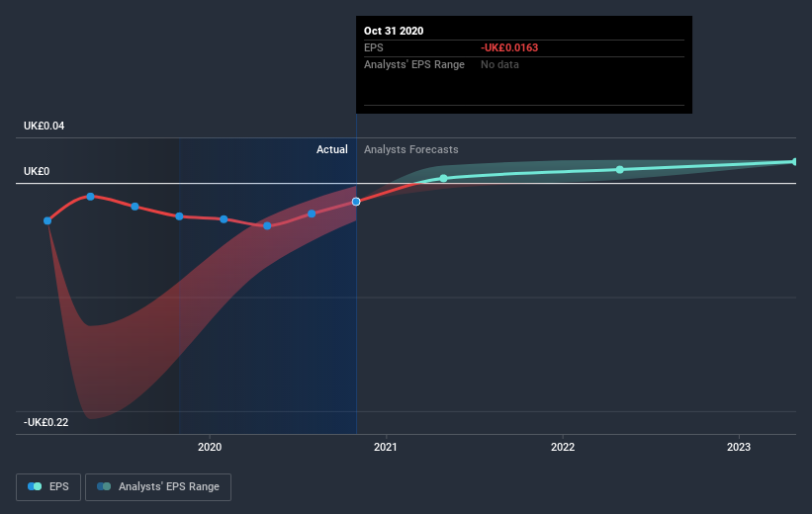Select the blue EPS point between mid-2020 low and Oct 2020
812x514 pixels.
tap(312, 214)
